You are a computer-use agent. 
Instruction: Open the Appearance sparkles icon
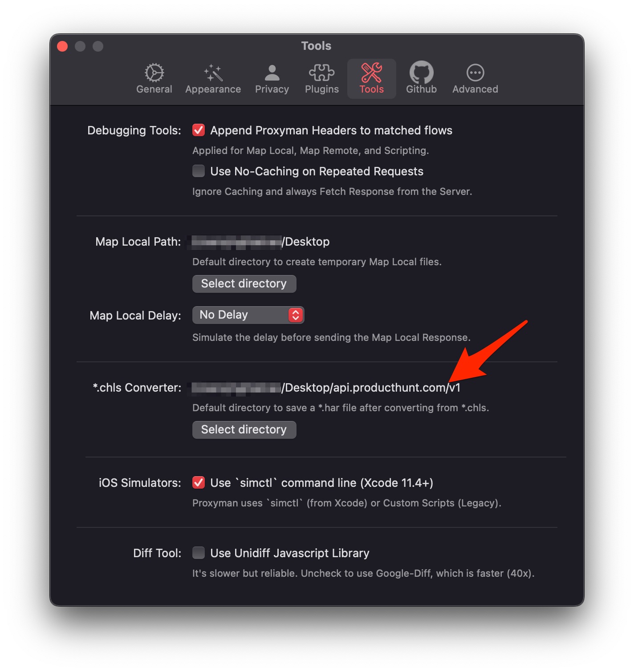(x=213, y=73)
